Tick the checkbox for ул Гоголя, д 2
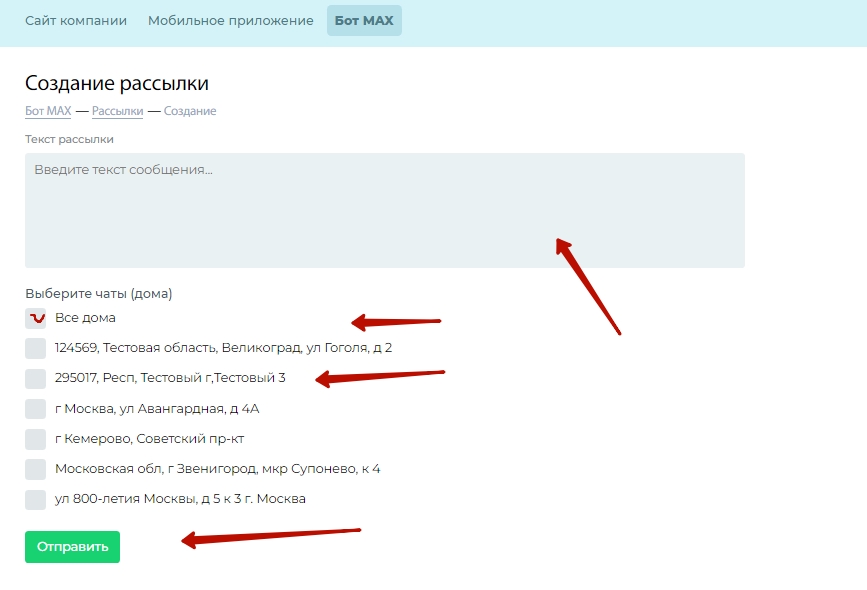867x590 pixels. pyautogui.click(x=36, y=348)
